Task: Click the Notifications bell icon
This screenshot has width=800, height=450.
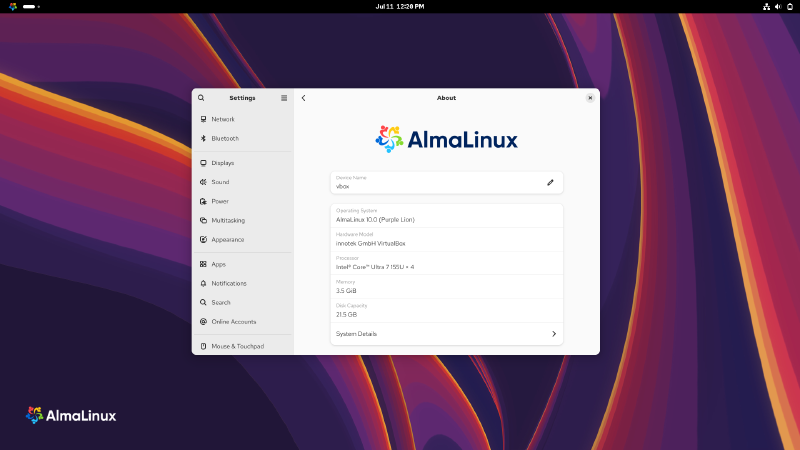Action: (203, 283)
